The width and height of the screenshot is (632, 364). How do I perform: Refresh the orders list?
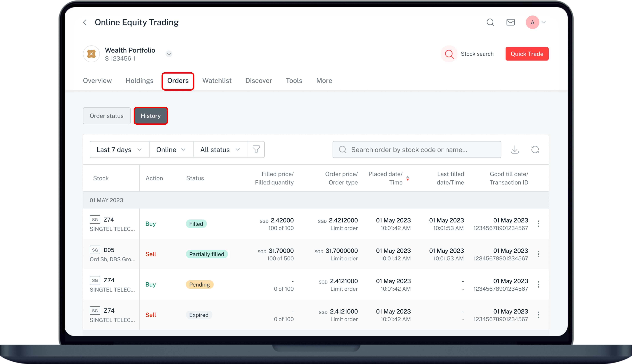point(535,150)
